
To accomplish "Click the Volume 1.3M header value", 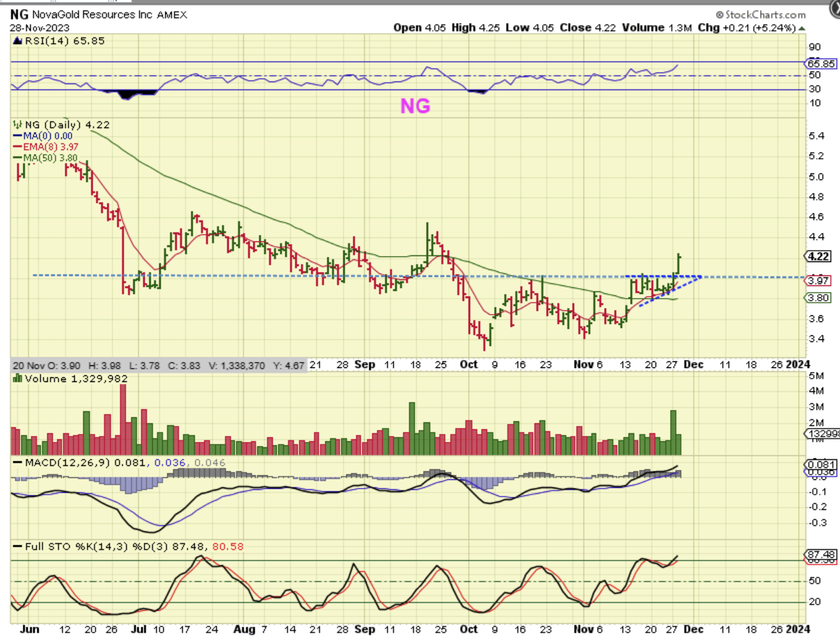I will [x=657, y=27].
